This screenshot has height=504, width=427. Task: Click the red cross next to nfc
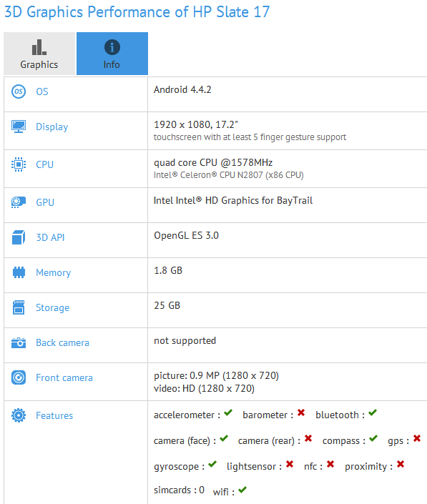330,465
